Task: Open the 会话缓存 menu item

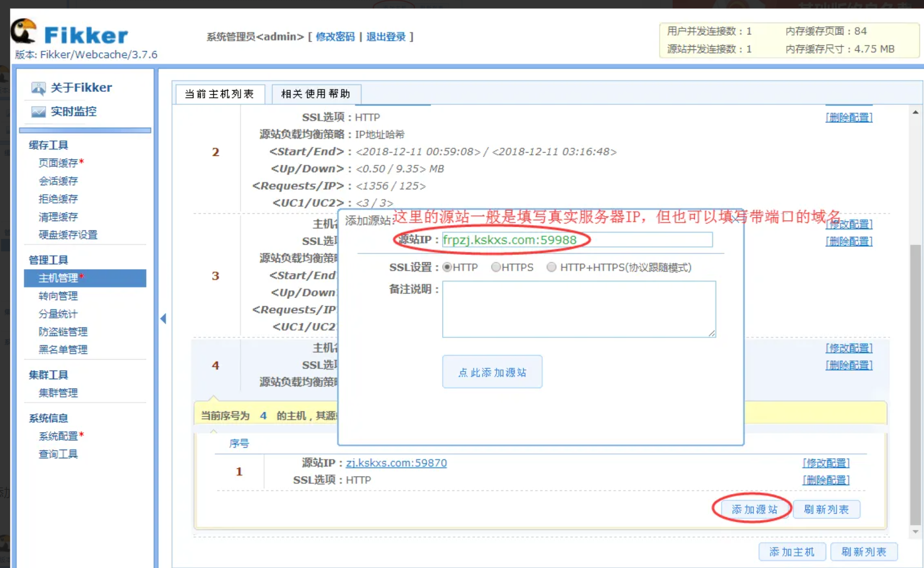Action: 58,181
